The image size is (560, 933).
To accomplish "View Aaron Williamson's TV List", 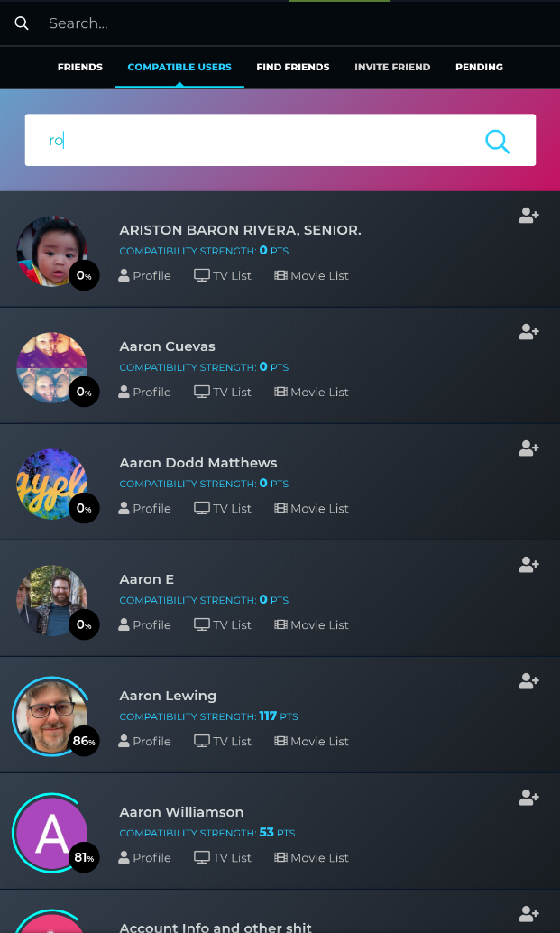I will point(223,858).
